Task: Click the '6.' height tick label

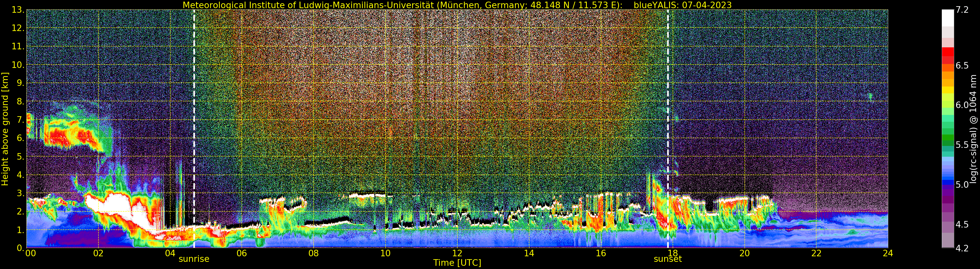Action: pos(21,138)
